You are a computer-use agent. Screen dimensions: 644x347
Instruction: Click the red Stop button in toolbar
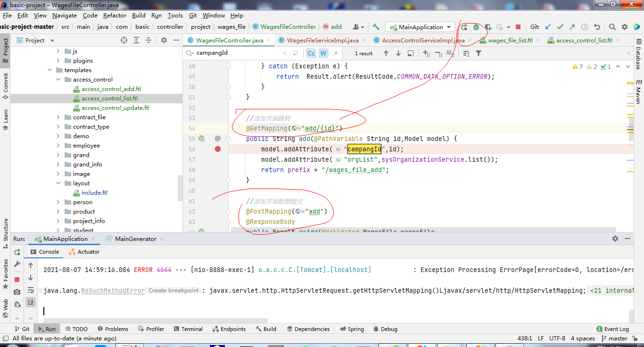(x=518, y=27)
